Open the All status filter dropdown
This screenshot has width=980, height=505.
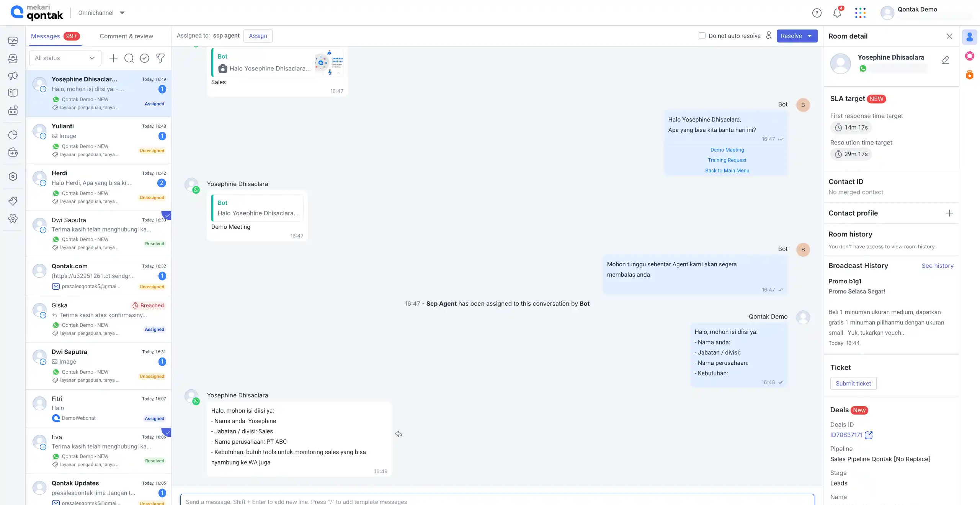pos(64,58)
